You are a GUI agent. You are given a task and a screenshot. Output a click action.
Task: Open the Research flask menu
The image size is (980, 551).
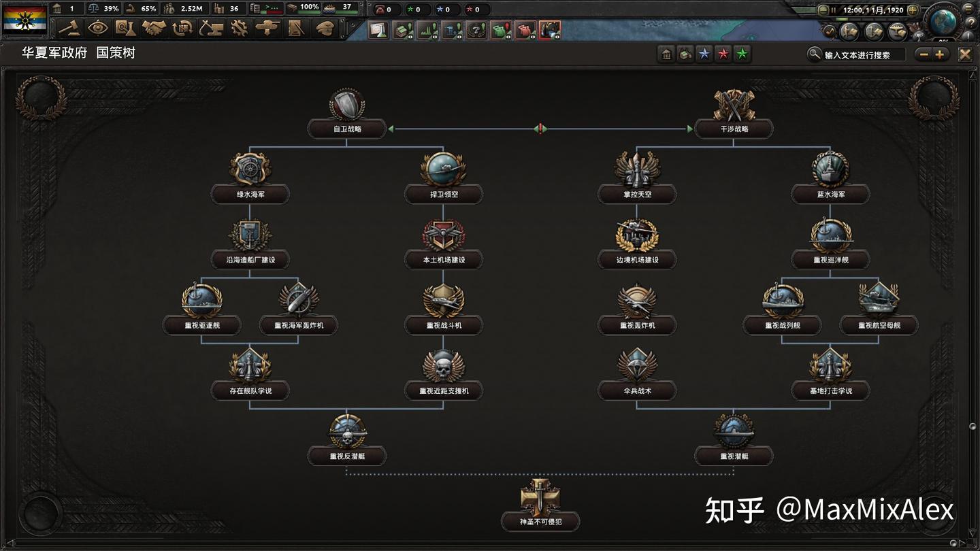pos(126,29)
